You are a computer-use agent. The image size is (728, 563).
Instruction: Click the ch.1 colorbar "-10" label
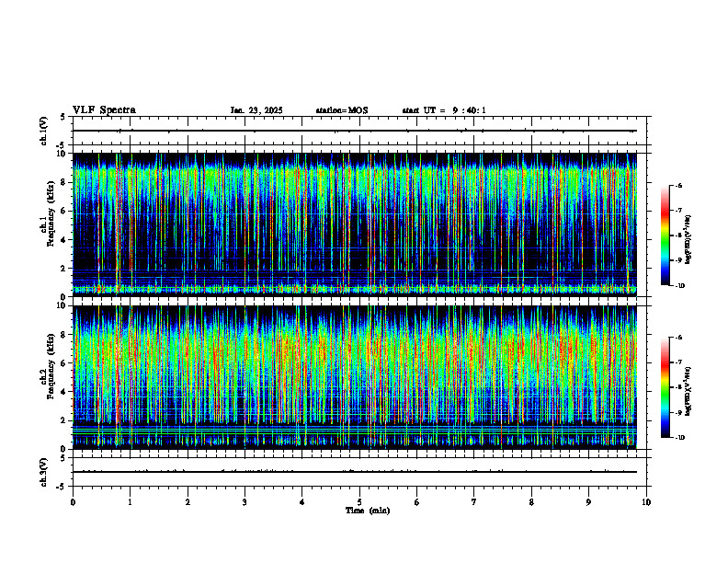(x=679, y=286)
